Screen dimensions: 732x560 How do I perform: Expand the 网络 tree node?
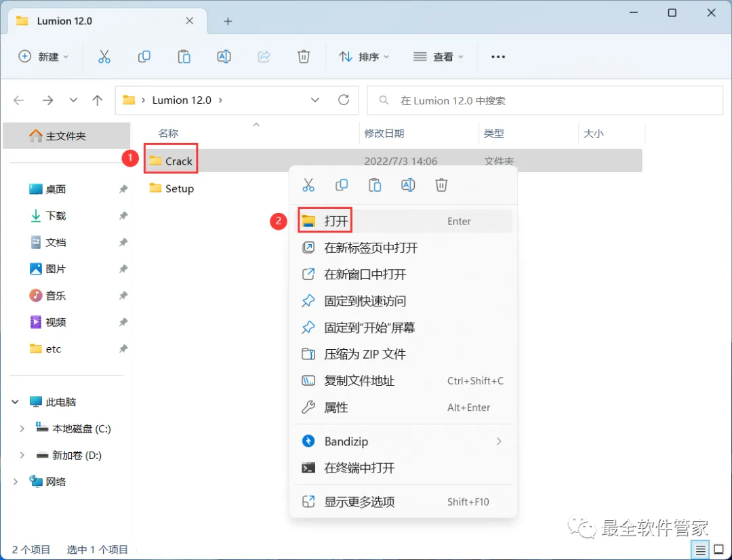click(x=15, y=482)
